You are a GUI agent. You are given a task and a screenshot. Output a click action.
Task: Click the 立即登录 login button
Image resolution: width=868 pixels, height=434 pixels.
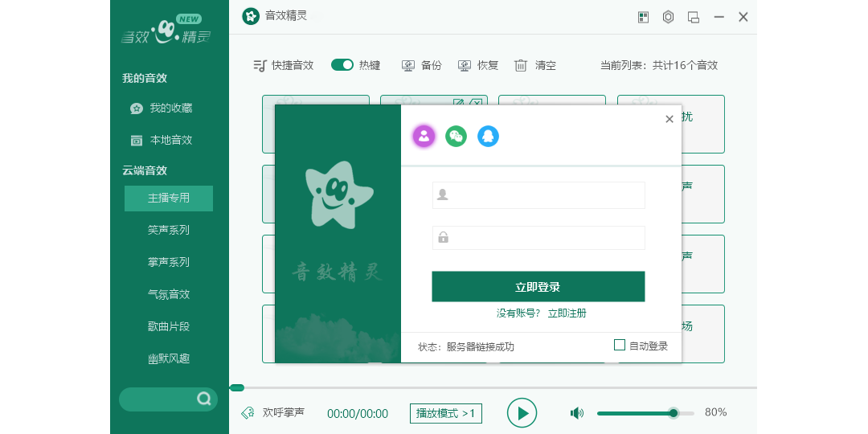[x=538, y=287]
